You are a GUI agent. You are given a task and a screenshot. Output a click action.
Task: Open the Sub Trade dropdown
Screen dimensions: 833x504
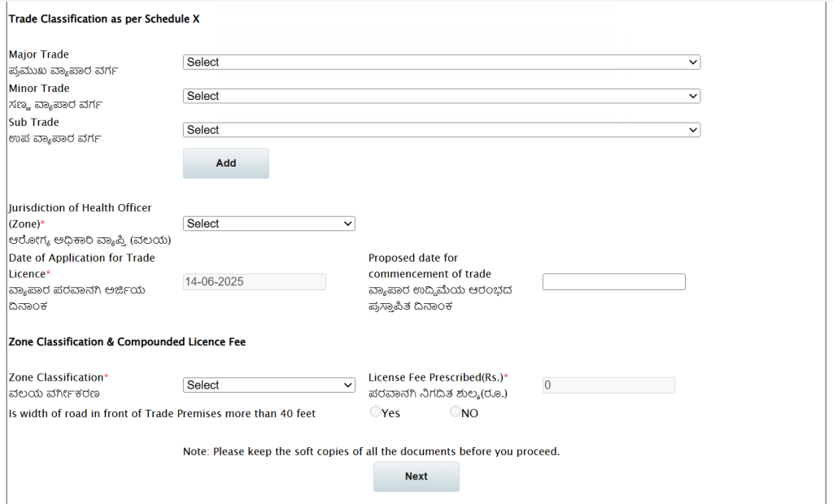click(441, 130)
